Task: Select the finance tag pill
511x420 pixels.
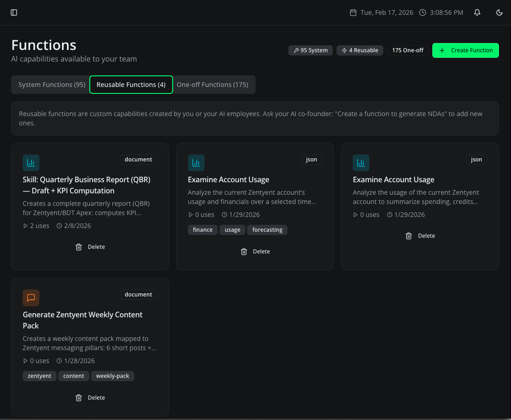Action: tap(202, 230)
